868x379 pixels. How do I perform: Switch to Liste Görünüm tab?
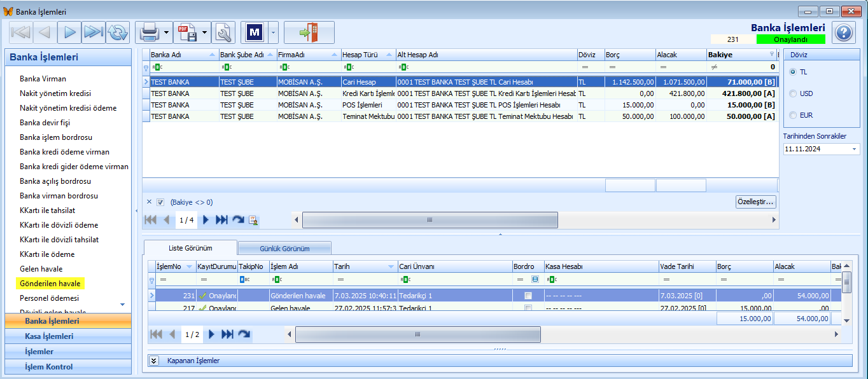point(190,248)
